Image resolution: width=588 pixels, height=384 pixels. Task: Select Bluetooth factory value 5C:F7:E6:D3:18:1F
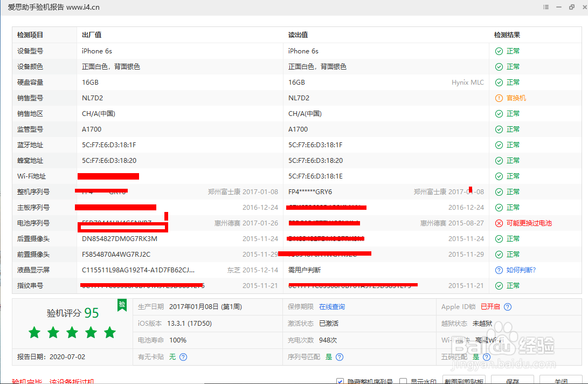click(x=109, y=145)
